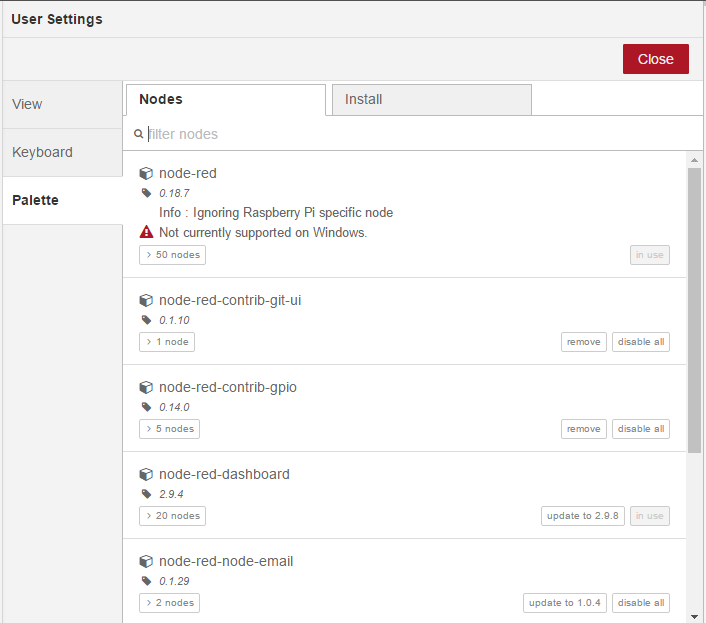Remove the node-red-contrib-git-ui module
This screenshot has height=623, width=706.
pos(583,342)
